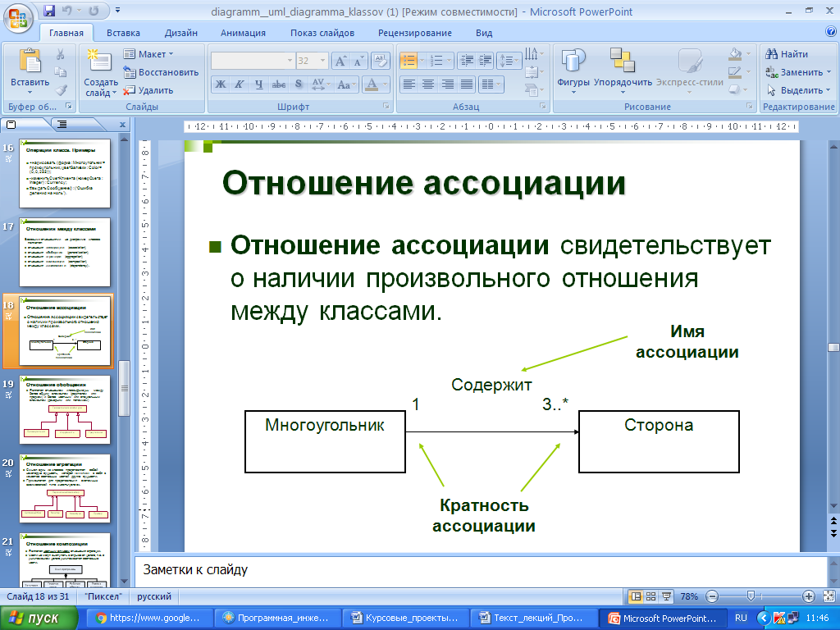Click the Office button logo

click(20, 17)
